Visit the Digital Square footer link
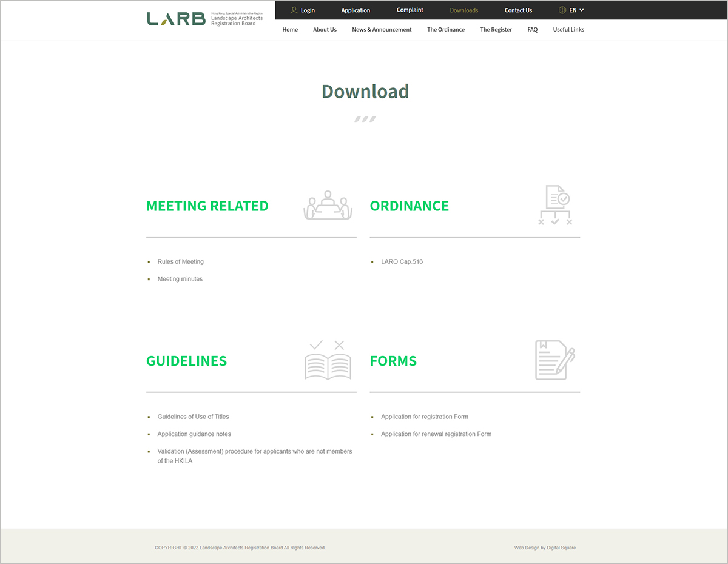728x564 pixels. [x=561, y=548]
